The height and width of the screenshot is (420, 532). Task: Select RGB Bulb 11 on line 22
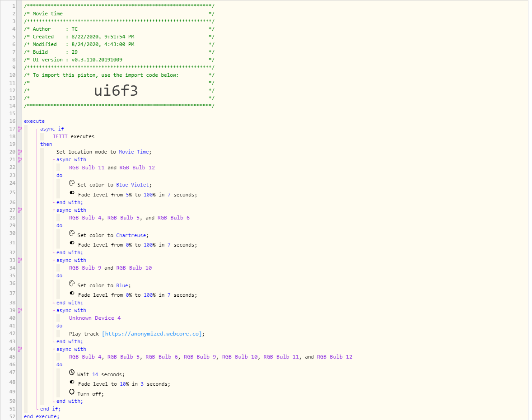point(87,168)
